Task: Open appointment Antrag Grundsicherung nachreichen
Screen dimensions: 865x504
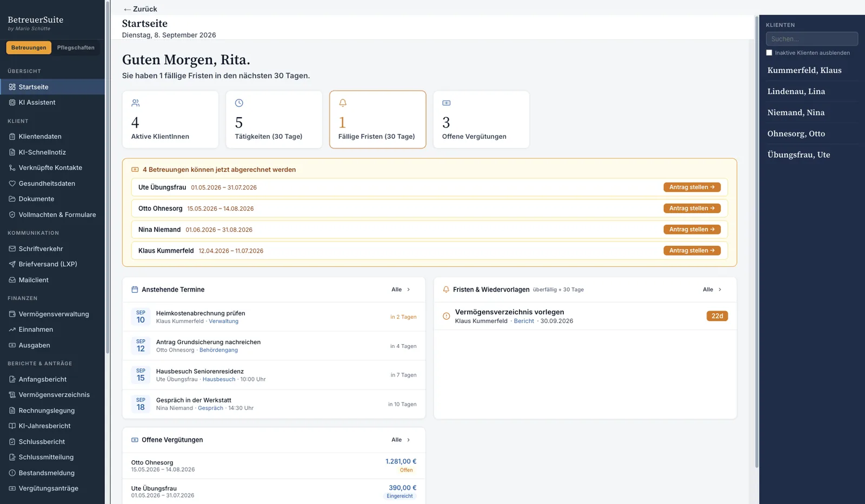Action: (x=274, y=346)
